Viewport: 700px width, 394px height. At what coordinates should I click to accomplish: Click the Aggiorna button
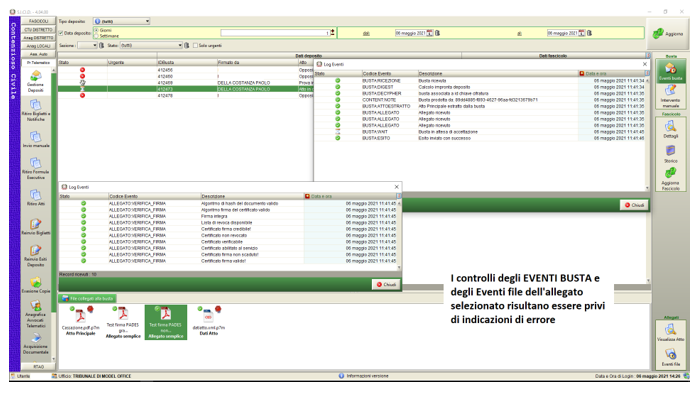(668, 33)
